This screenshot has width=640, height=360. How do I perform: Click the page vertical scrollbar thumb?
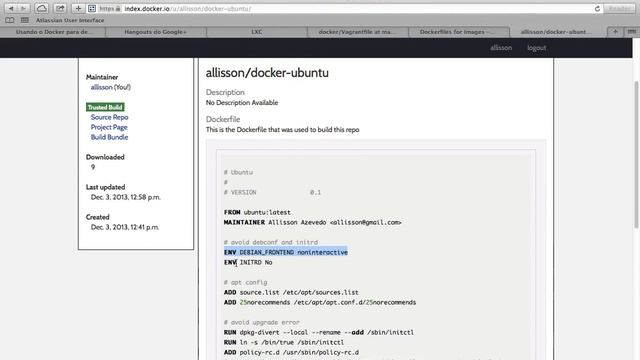(636, 154)
